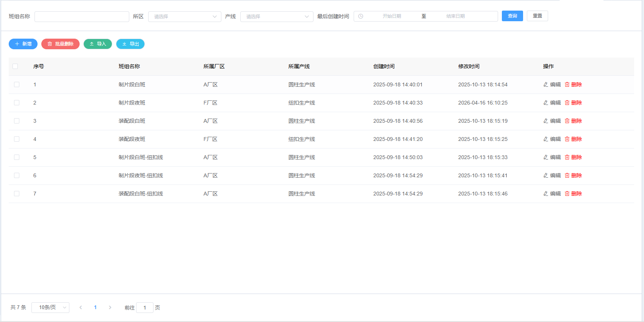Click trash icon on 批量删除 button
The width and height of the screenshot is (644, 322).
[x=50, y=44]
